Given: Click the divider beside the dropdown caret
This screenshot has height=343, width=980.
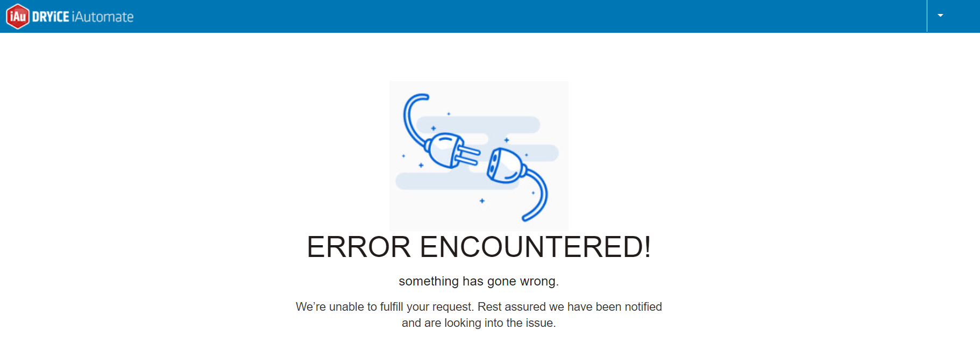Looking at the screenshot, I should click(927, 16).
